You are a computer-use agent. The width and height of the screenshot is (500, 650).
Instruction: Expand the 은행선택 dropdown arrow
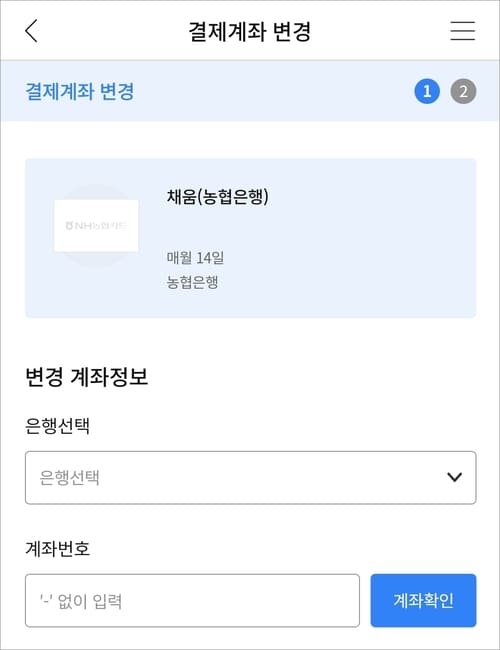pos(455,477)
